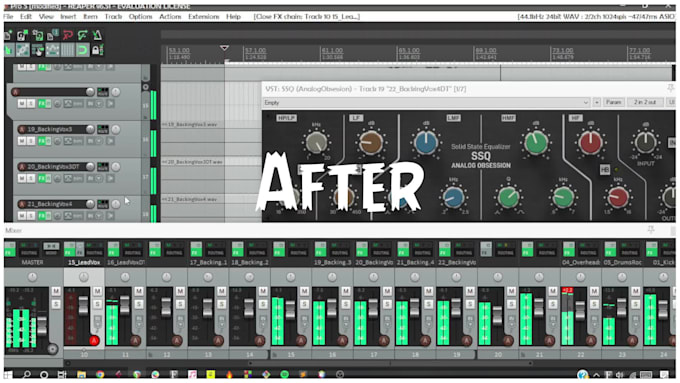Toggle envelope points move with items icon
The width and height of the screenshot is (680, 383).
click(52, 50)
